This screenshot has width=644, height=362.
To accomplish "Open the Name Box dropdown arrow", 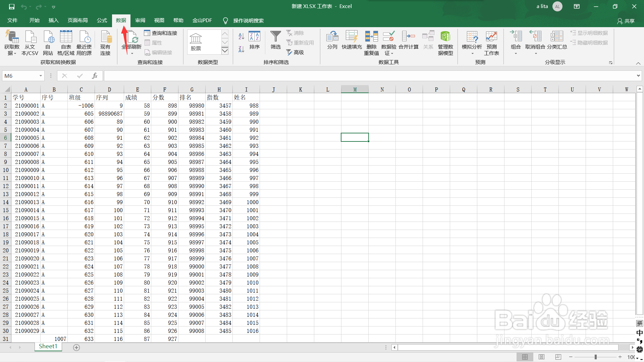I will pos(41,76).
